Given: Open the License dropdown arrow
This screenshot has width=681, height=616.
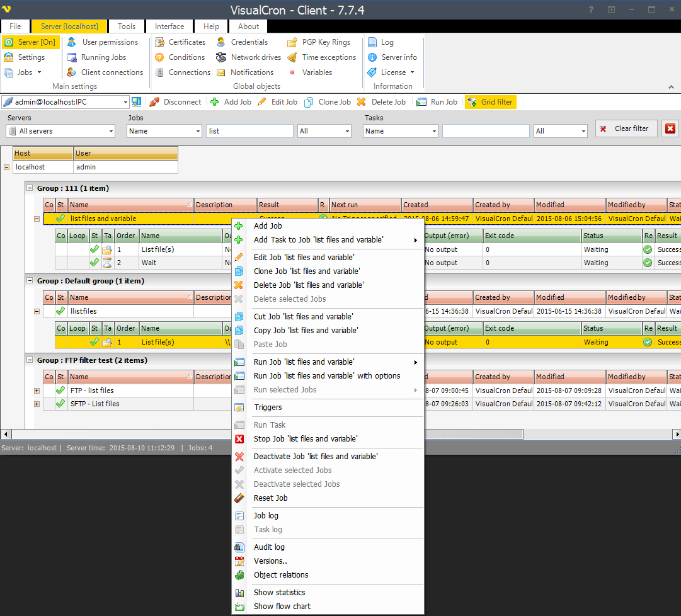Looking at the screenshot, I should coord(412,72).
